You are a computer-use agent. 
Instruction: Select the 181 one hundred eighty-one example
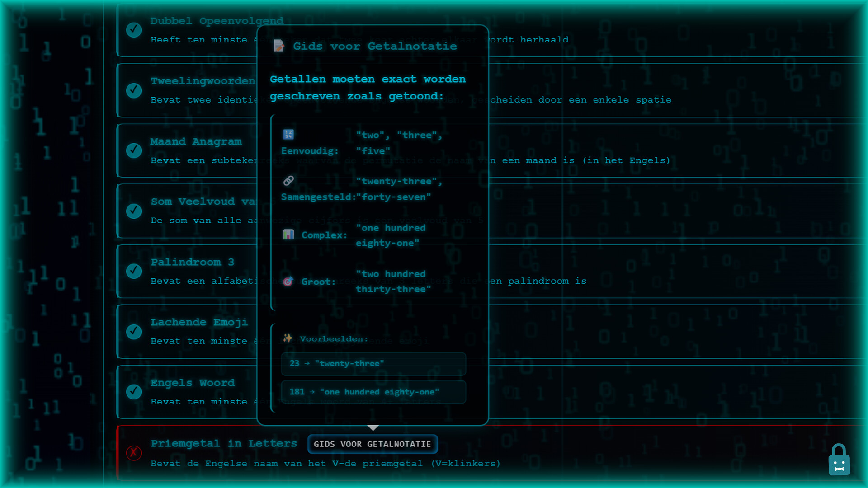point(373,392)
